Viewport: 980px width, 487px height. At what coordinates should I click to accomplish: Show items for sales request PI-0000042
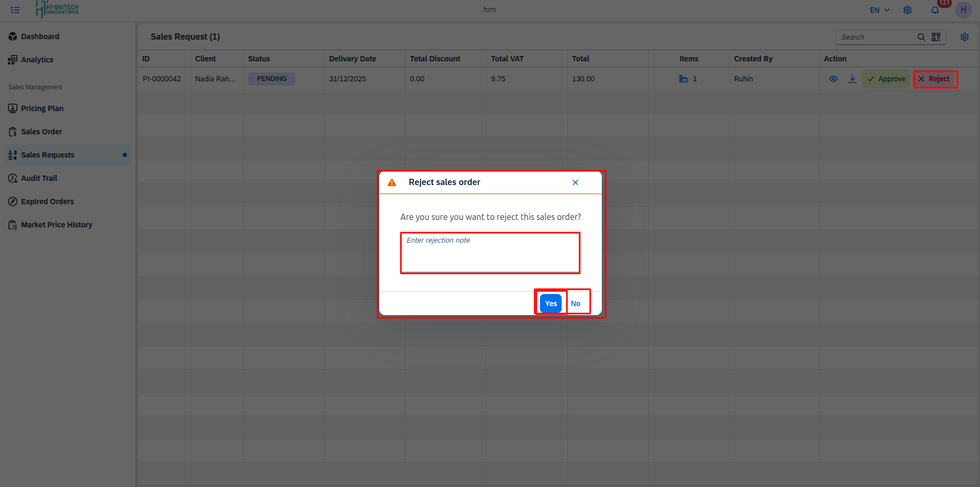(x=689, y=78)
